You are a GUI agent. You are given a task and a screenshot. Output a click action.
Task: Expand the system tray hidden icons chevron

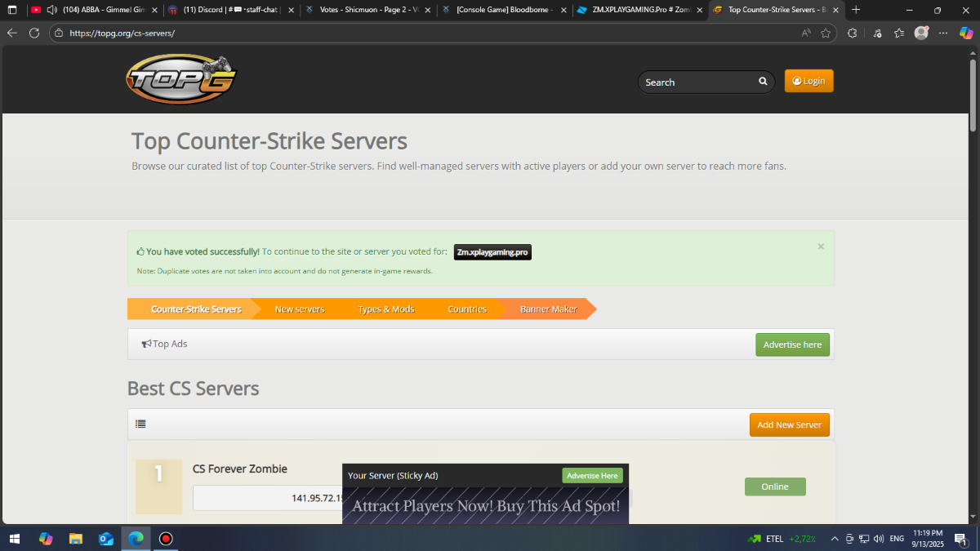click(x=835, y=539)
